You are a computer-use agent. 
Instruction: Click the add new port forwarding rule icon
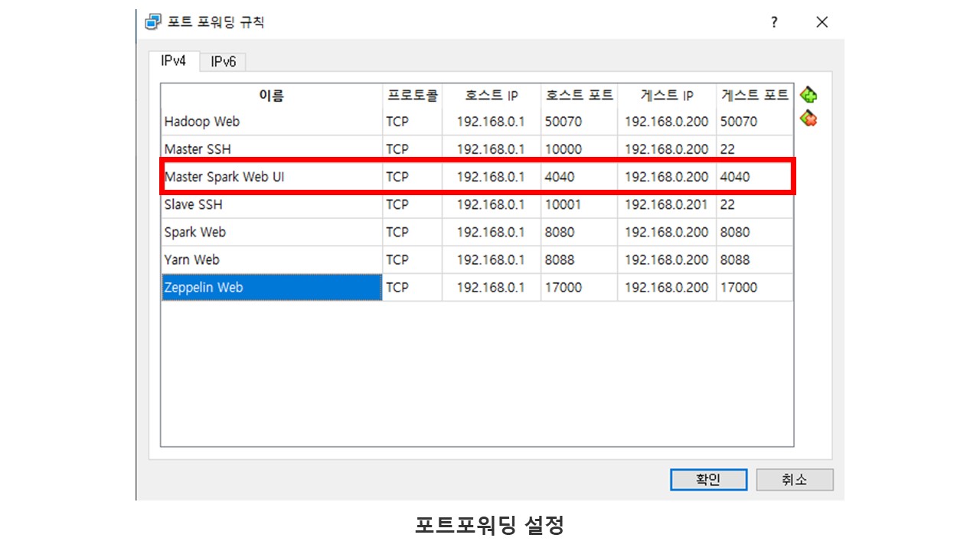click(808, 95)
